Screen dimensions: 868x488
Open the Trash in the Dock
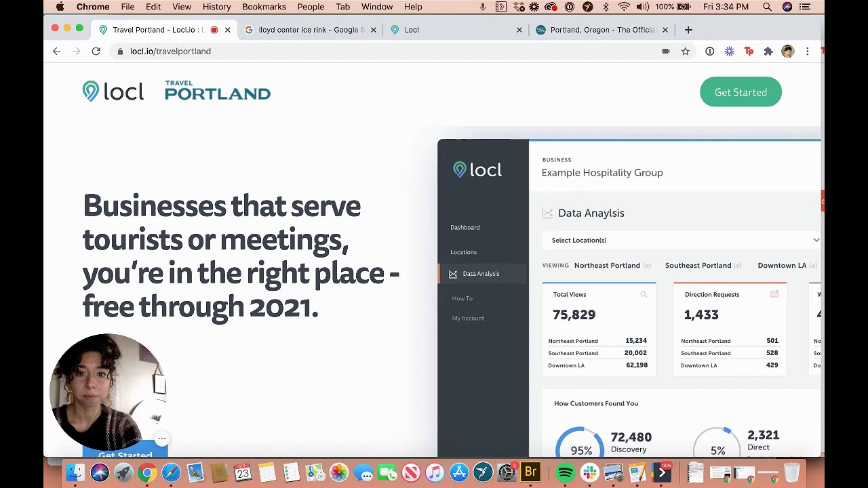pyautogui.click(x=791, y=472)
